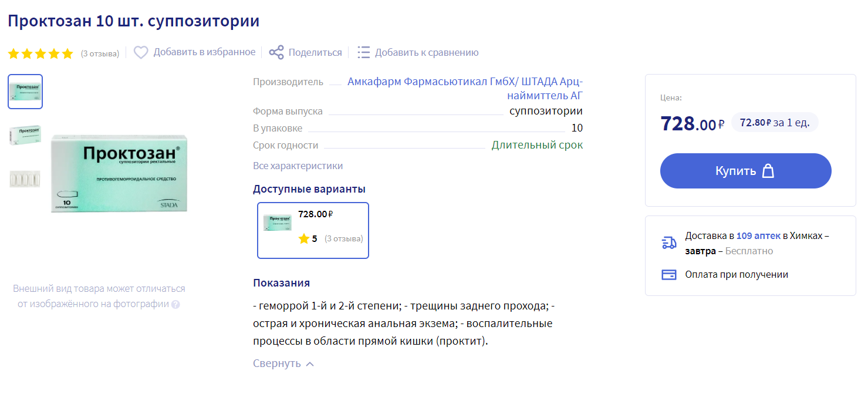Open manufacturer Амкафарм Фармасьютикал link

point(465,89)
